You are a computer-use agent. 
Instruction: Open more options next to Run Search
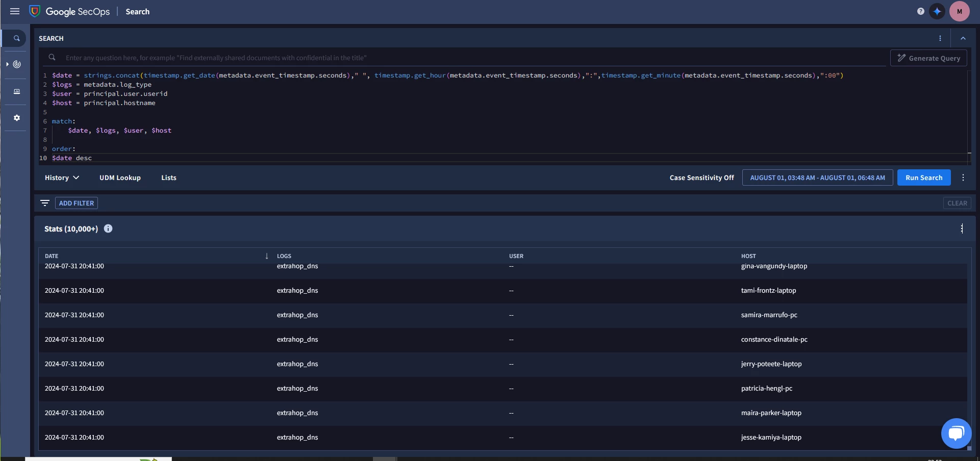963,177
